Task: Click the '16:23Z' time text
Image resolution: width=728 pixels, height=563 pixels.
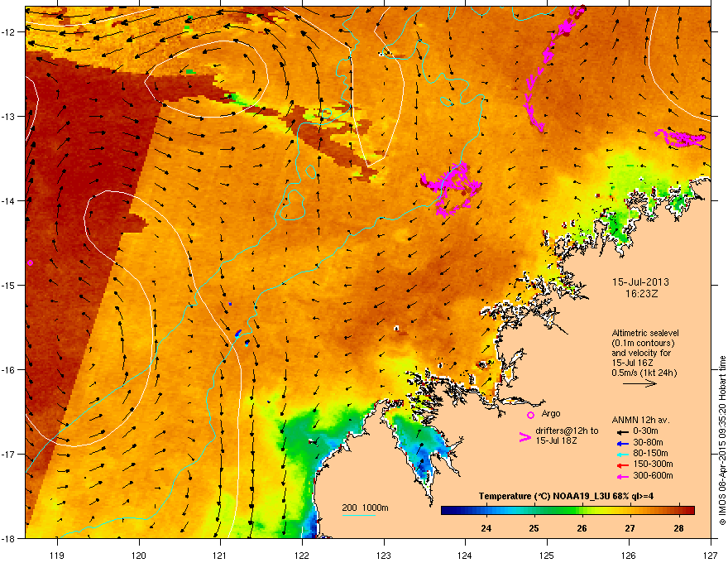Action: pyautogui.click(x=641, y=294)
